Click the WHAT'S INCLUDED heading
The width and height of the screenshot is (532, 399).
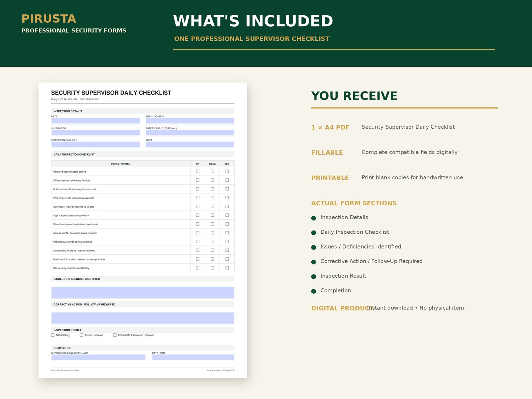253,21
